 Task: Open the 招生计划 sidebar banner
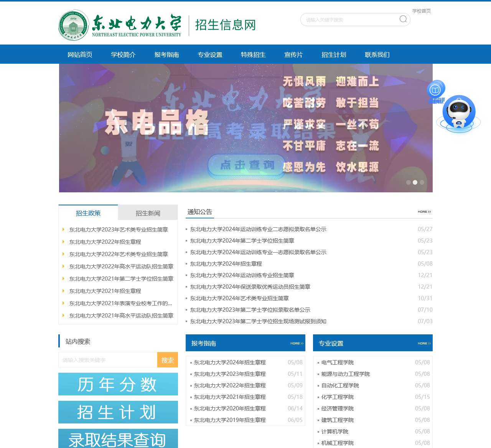tap(118, 412)
